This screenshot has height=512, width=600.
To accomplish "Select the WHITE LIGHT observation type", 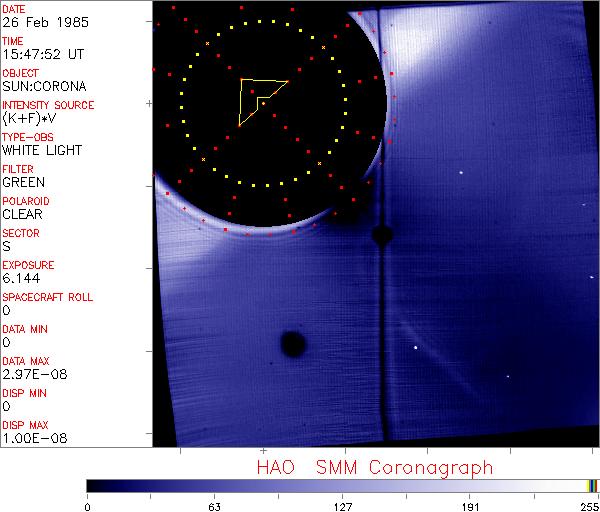I will click(42, 150).
